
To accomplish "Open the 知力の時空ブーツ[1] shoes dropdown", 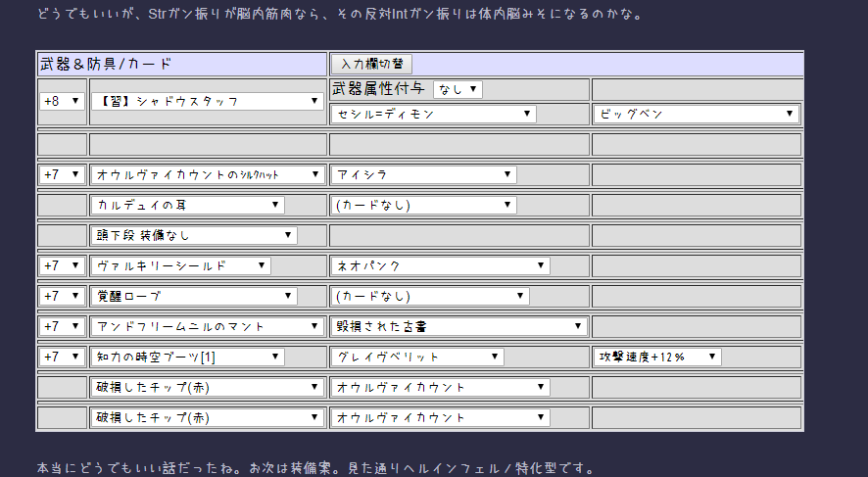I will tap(188, 357).
